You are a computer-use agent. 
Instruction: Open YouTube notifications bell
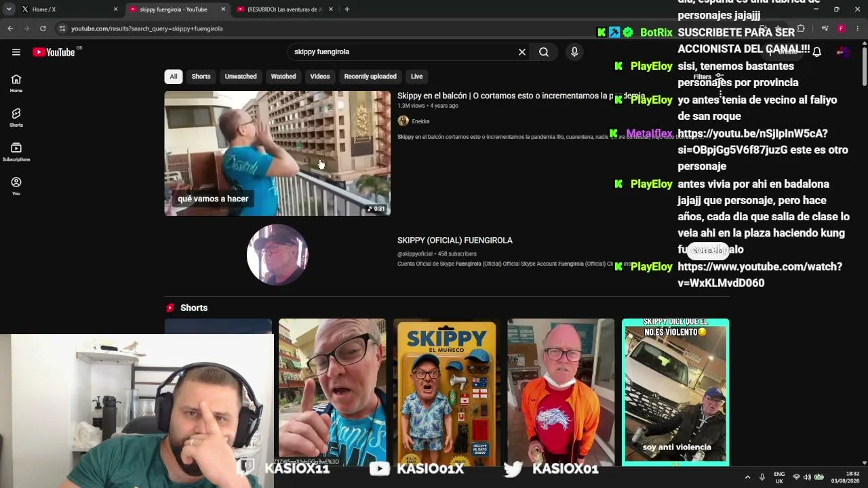click(817, 52)
